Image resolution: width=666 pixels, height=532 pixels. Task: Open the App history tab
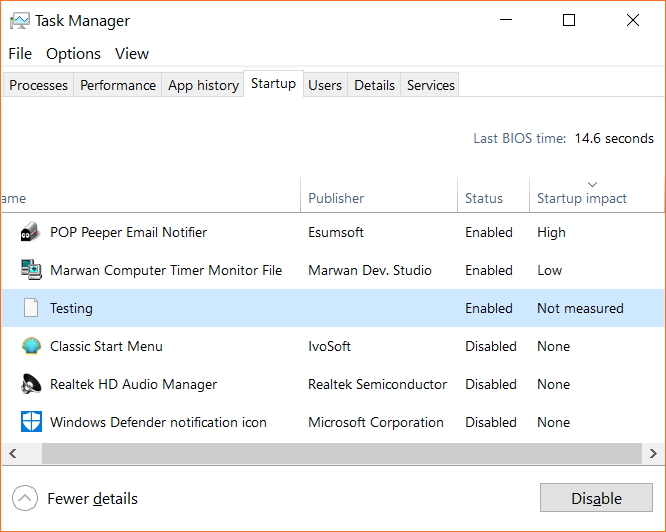click(x=203, y=85)
